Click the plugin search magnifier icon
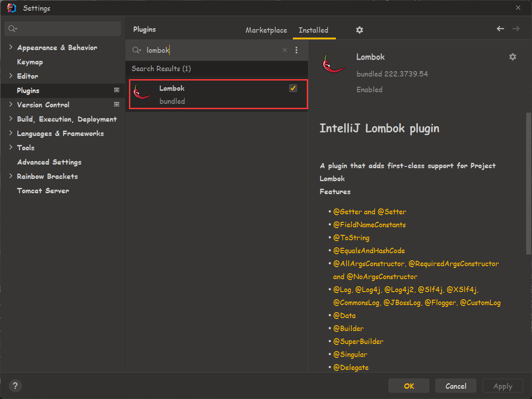 (x=137, y=50)
